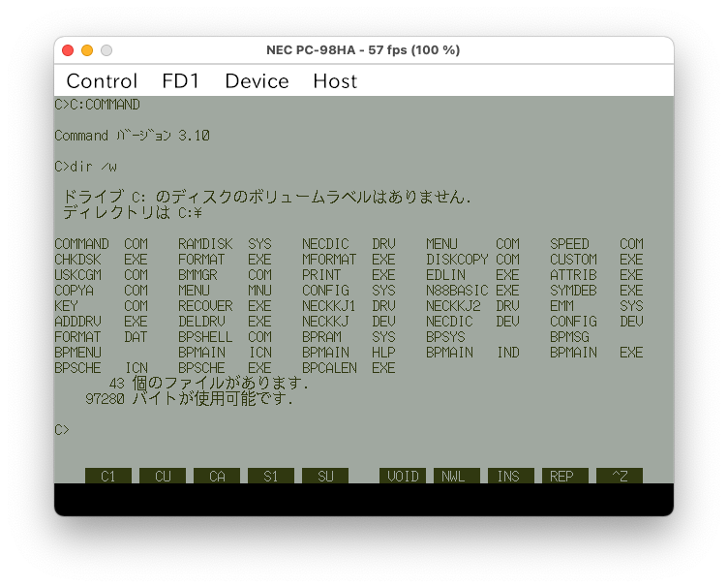
Task: Click RAMDISK in the directory listing
Action: [x=205, y=244]
